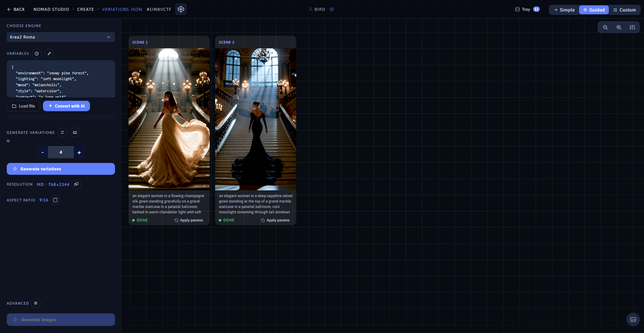
Task: Click Scene 2 prompt description text
Action: (256, 204)
